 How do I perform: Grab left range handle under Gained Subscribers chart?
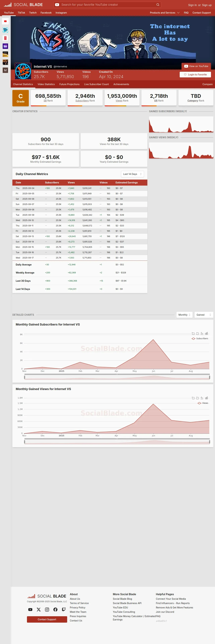(x=24, y=377)
